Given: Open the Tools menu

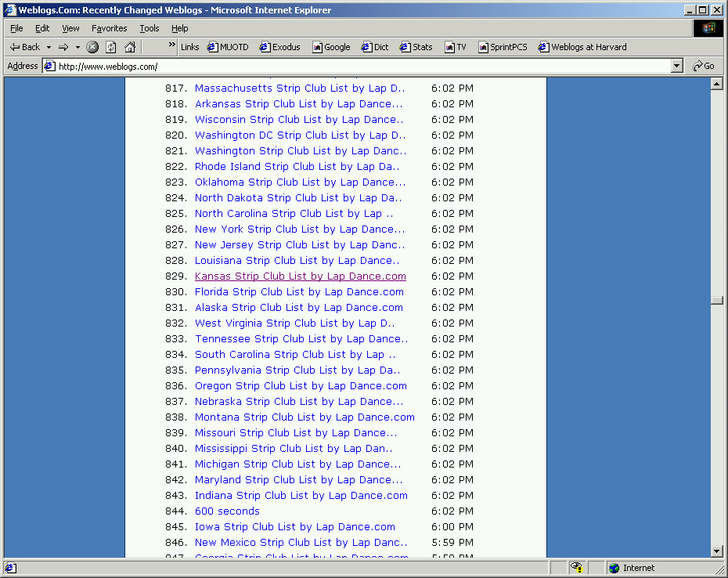Looking at the screenshot, I should (149, 28).
